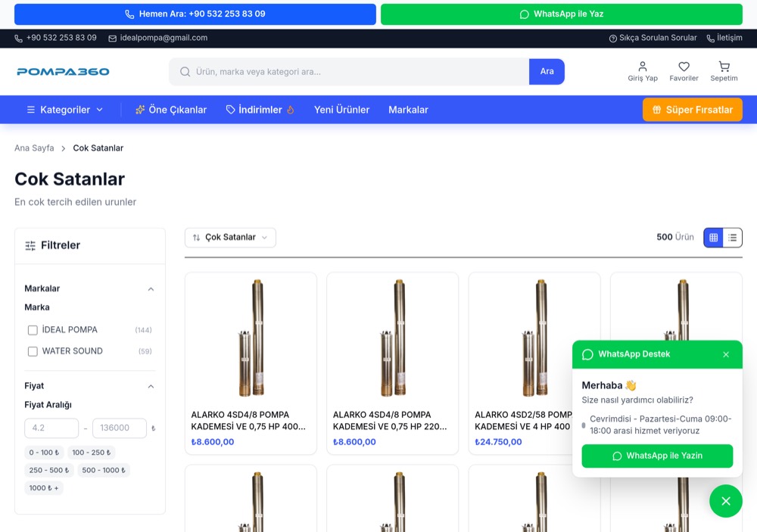Click the idealpompa@gmail.com email link
Image resolution: width=757 pixels, height=532 pixels.
158,38
